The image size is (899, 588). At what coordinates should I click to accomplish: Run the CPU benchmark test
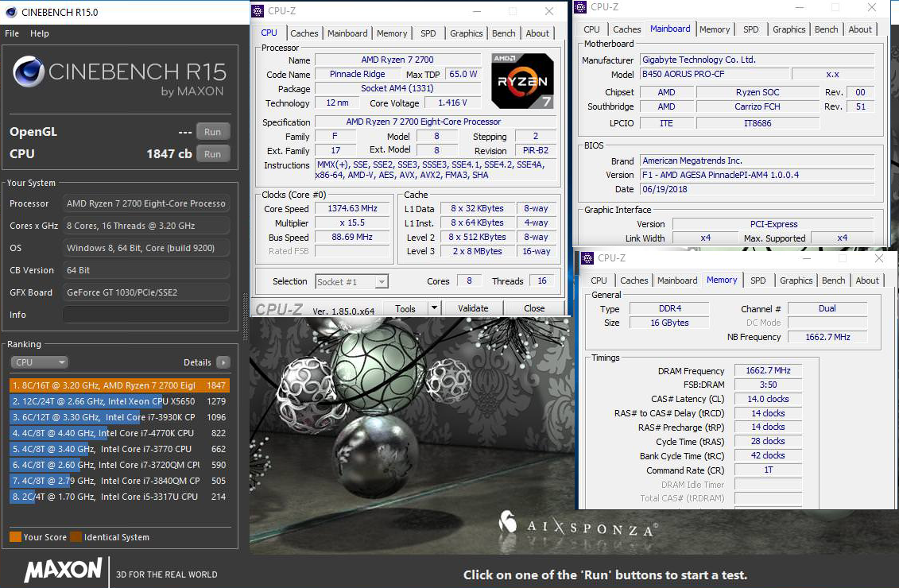point(212,154)
